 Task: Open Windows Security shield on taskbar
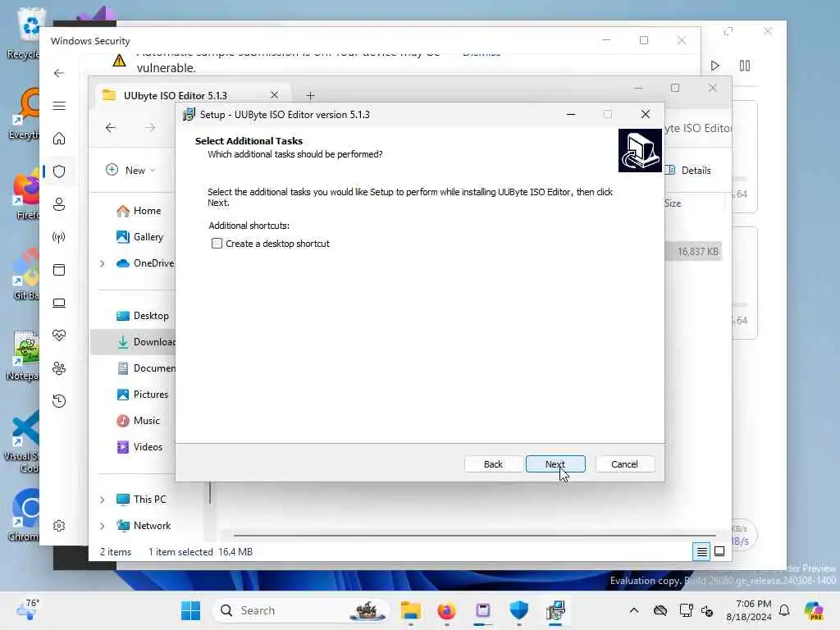(518, 610)
